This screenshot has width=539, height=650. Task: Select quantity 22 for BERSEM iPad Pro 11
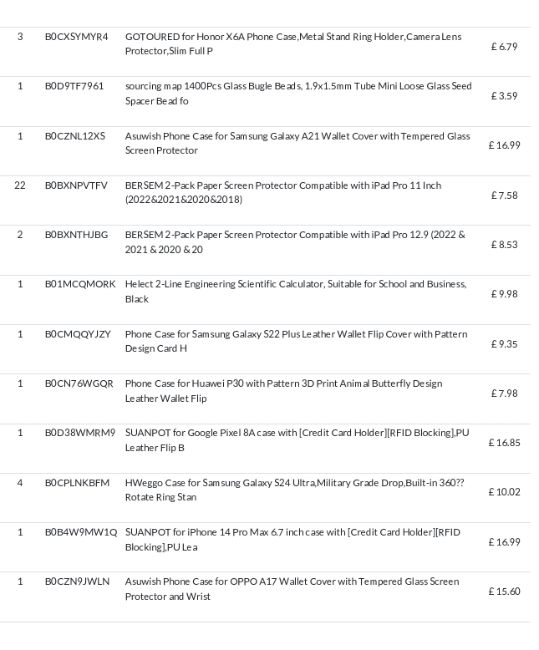(x=20, y=185)
